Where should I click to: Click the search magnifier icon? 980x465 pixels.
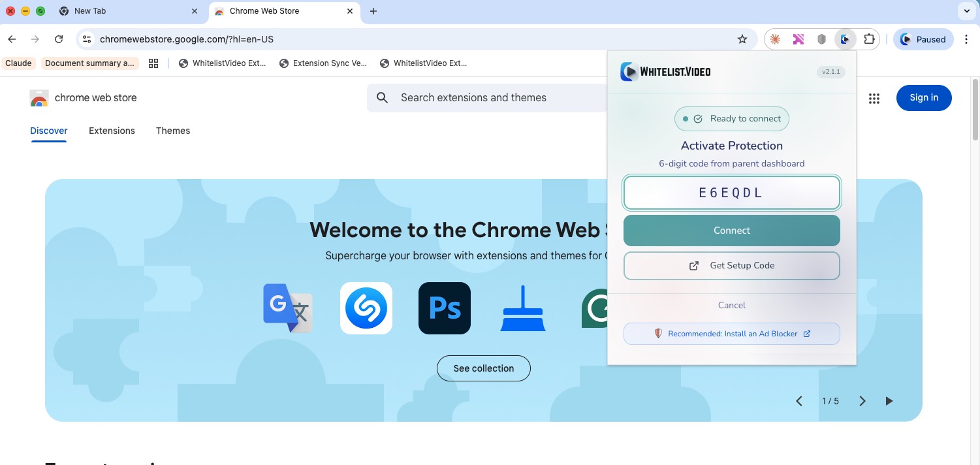(x=383, y=98)
